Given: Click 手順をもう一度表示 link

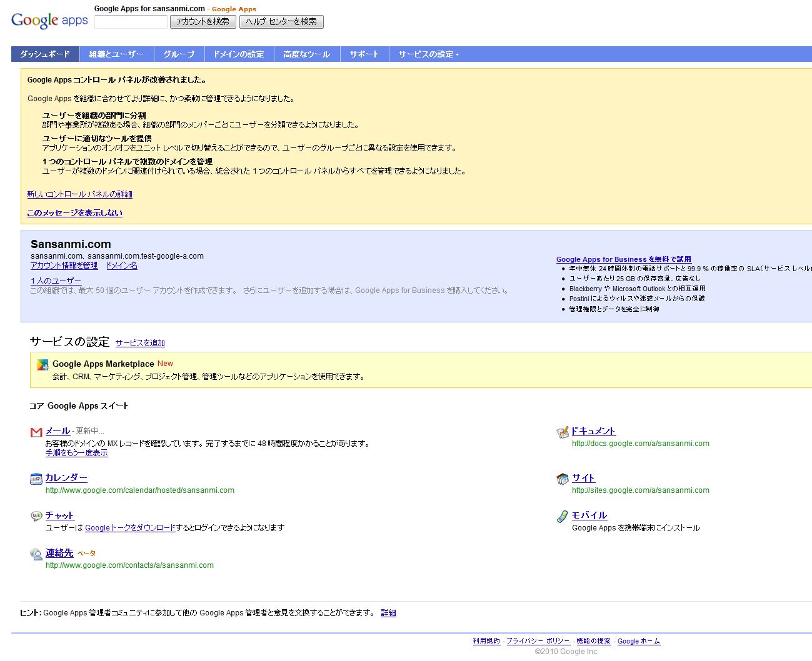Looking at the screenshot, I should 76,453.
